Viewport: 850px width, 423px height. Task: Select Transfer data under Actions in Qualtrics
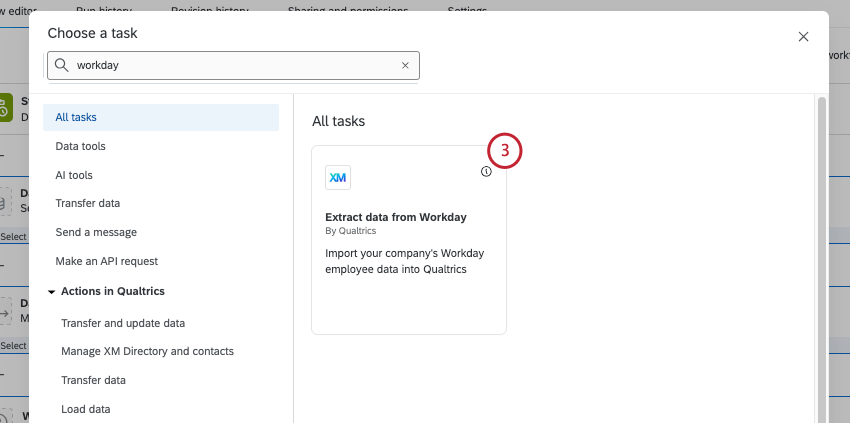(x=93, y=380)
